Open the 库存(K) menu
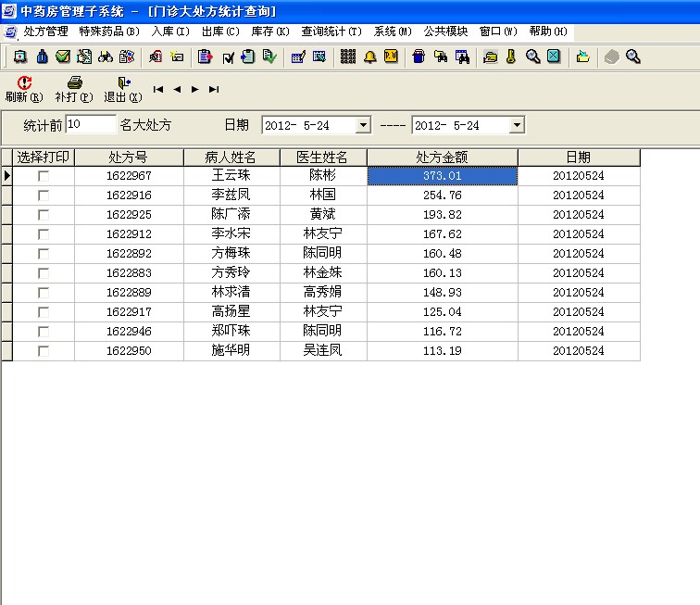 pyautogui.click(x=270, y=32)
